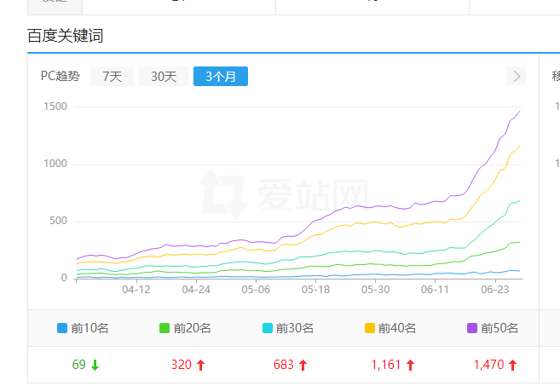Click the 04-12 date on the x-axis
This screenshot has height=392, width=560.
point(136,290)
